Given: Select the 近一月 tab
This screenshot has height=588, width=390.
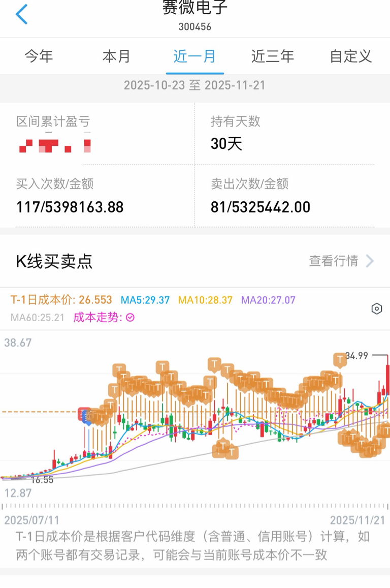Looking at the screenshot, I should [195, 56].
